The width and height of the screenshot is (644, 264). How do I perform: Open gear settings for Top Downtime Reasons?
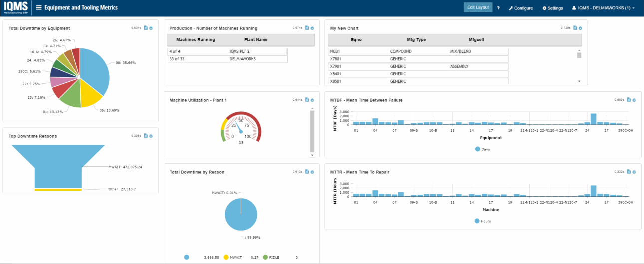tap(151, 136)
